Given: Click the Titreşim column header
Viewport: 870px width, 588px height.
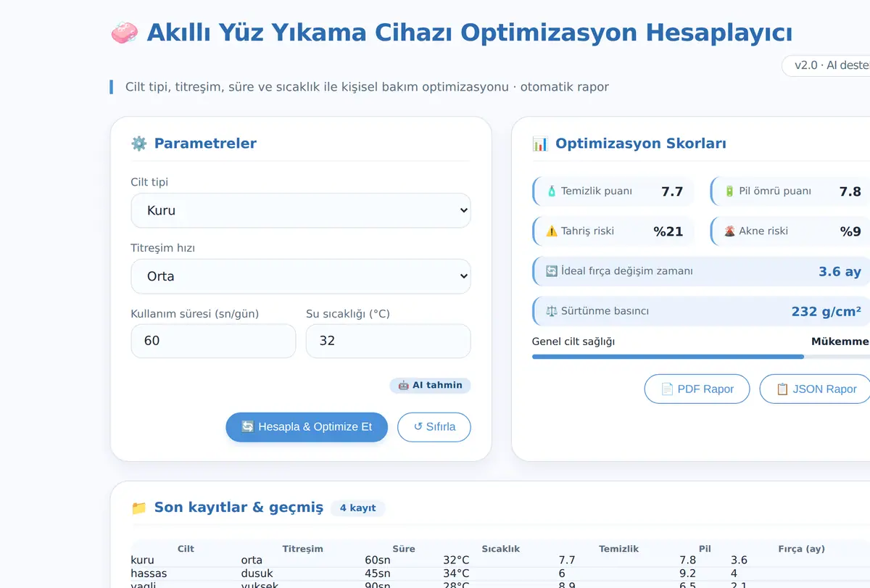Looking at the screenshot, I should 302,549.
